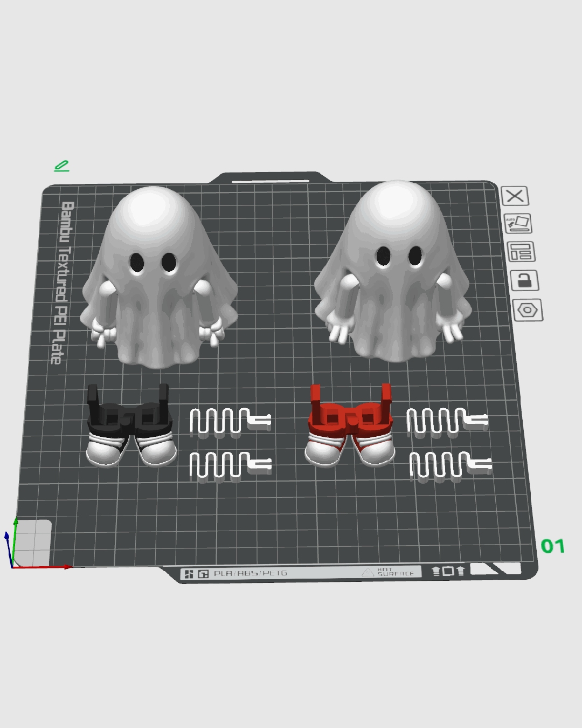Select lower spring beside red sneakers
Image resolution: width=582 pixels, height=728 pixels.
(451, 466)
